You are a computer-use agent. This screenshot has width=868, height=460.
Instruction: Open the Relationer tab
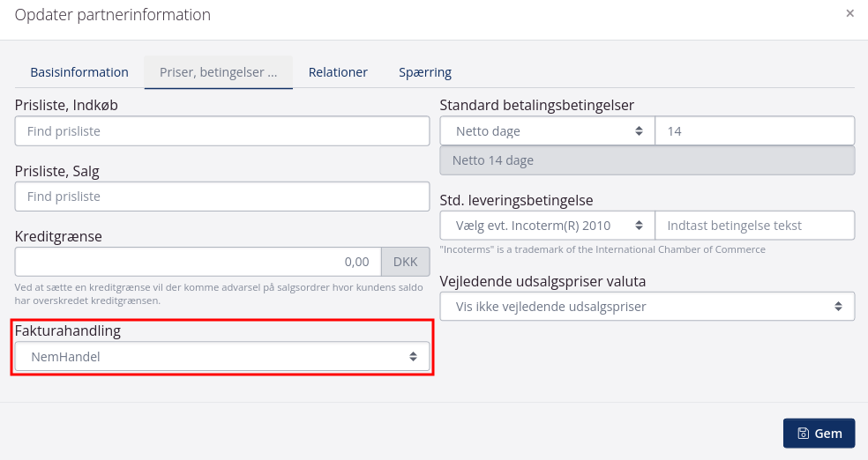coord(338,72)
